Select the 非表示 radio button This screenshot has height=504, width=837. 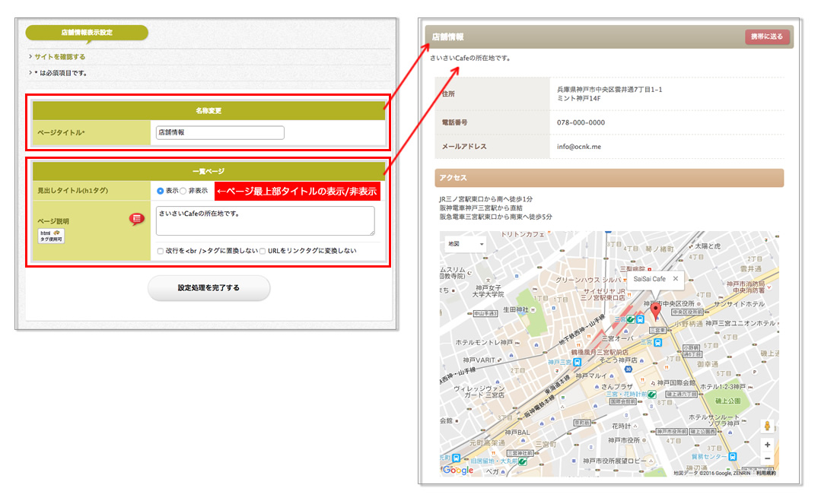183,191
